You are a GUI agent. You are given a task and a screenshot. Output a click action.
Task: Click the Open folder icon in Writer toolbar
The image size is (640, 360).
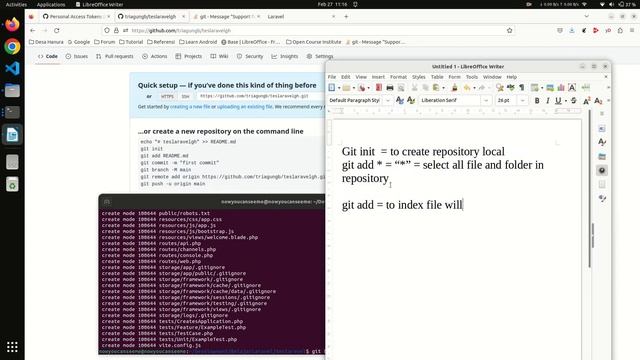click(x=347, y=88)
